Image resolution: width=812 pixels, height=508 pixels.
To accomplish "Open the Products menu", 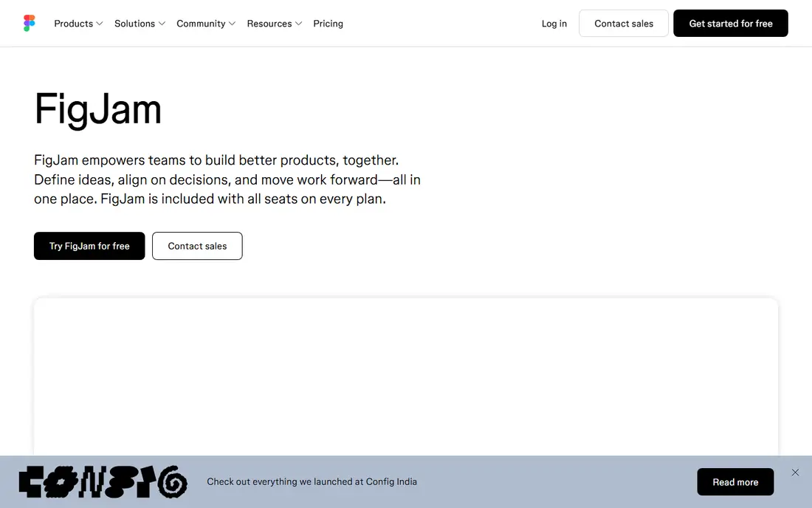I will pyautogui.click(x=79, y=24).
